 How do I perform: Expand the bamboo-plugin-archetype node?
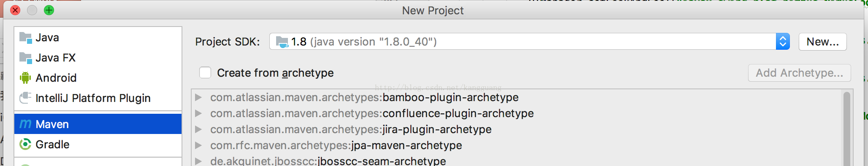(x=198, y=98)
